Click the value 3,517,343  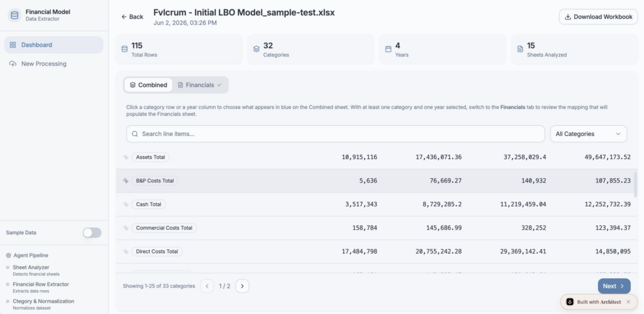point(361,205)
